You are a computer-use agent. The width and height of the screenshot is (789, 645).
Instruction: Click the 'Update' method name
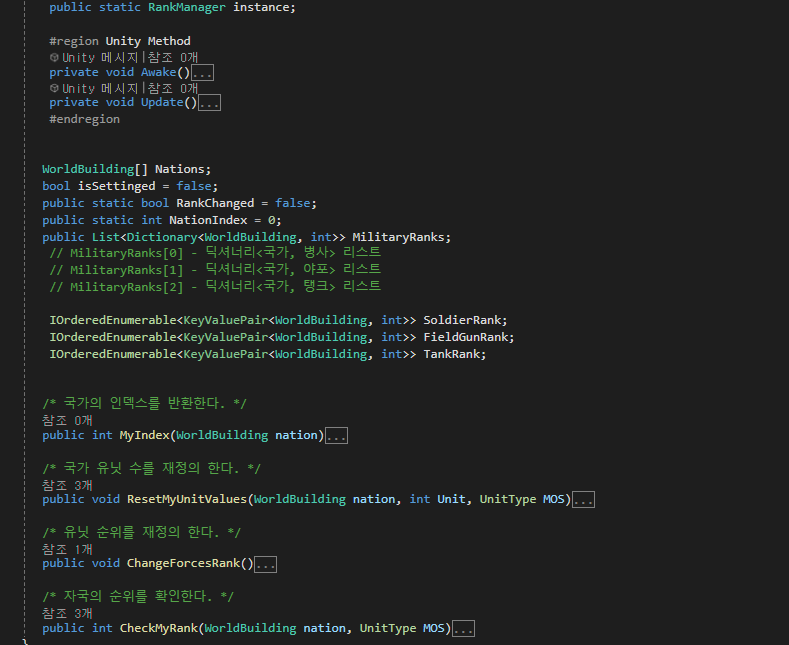(162, 103)
